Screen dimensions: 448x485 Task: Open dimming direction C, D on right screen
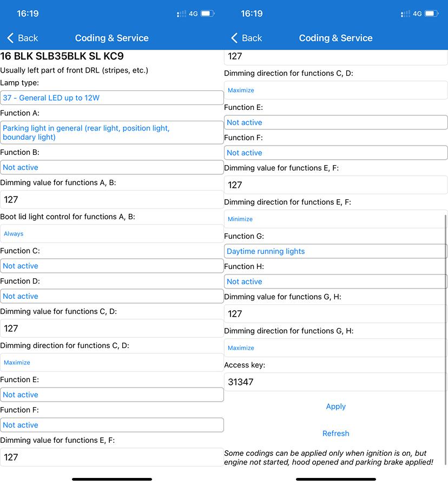pyautogui.click(x=336, y=90)
